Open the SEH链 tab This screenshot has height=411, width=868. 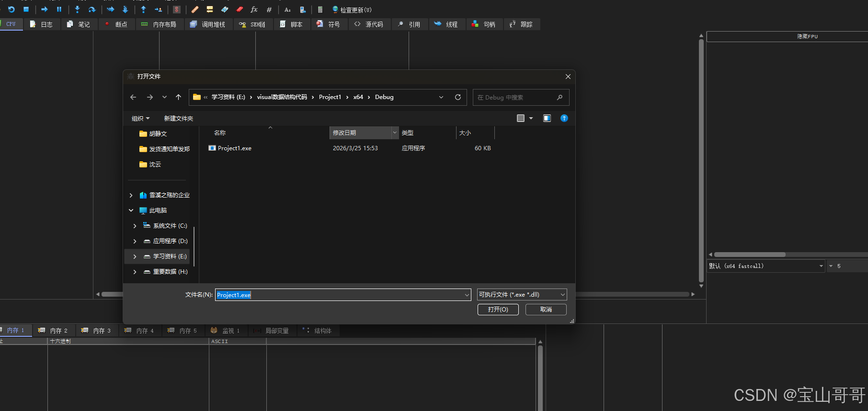(x=252, y=24)
